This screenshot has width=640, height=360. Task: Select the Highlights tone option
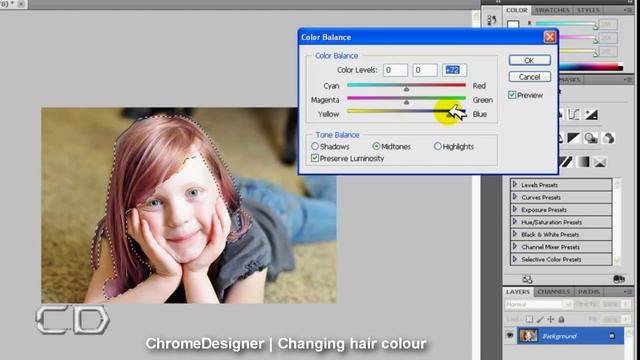[x=438, y=146]
